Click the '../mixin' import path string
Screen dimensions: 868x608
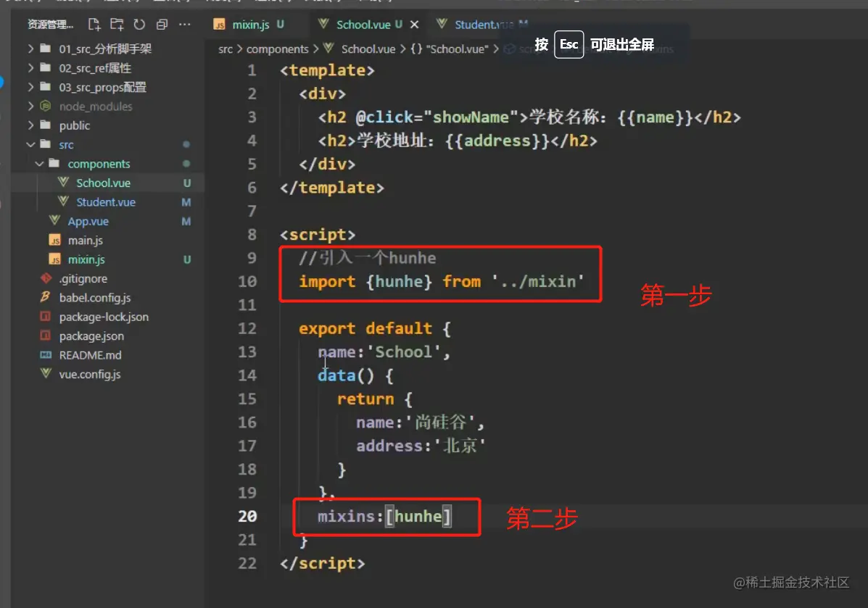pos(537,282)
